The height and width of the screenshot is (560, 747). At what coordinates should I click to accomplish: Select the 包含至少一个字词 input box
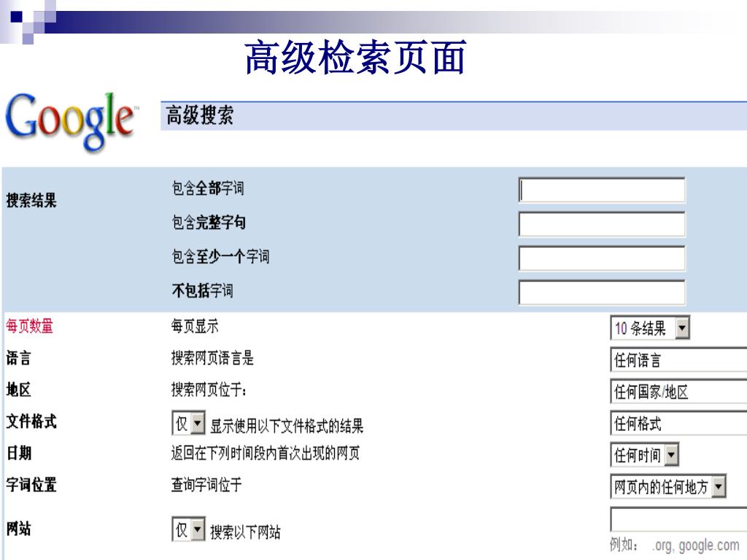[x=602, y=259]
